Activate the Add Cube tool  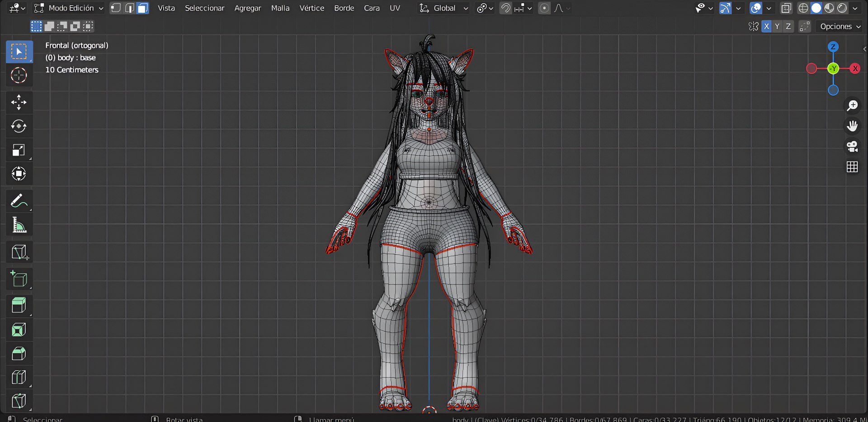(x=19, y=279)
